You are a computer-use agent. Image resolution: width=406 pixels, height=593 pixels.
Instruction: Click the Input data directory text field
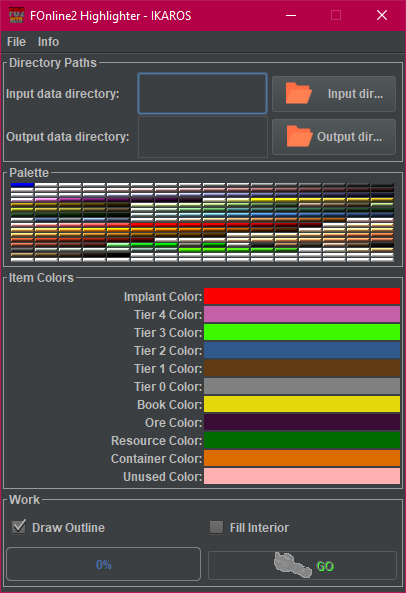(203, 93)
